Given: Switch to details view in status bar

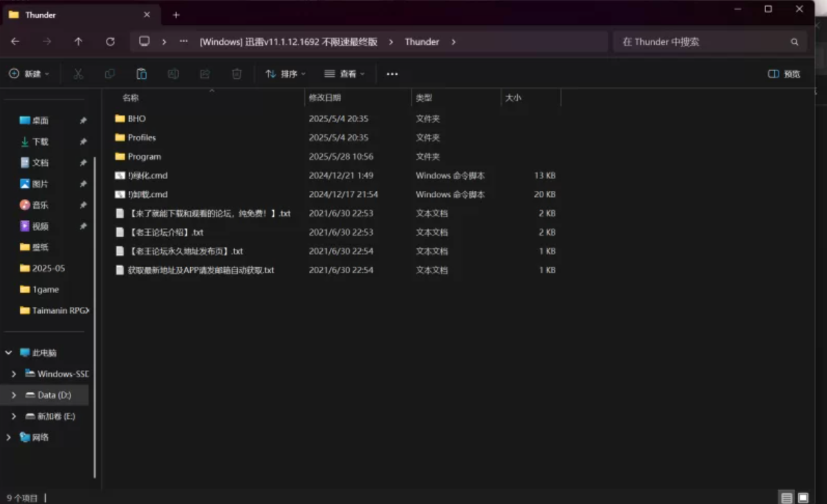Looking at the screenshot, I should tap(786, 498).
